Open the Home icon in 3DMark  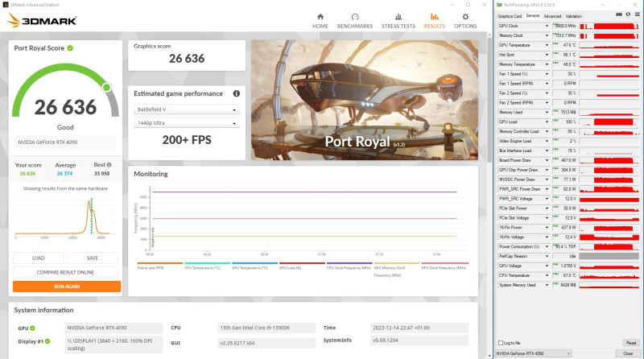(x=320, y=17)
